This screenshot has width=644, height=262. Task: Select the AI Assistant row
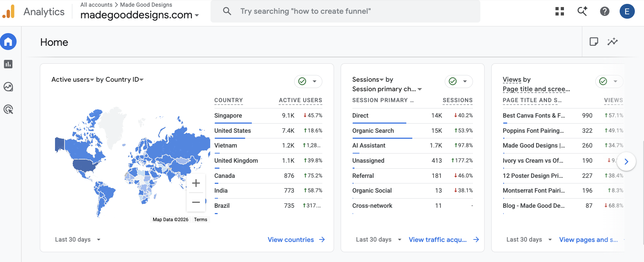tap(413, 145)
